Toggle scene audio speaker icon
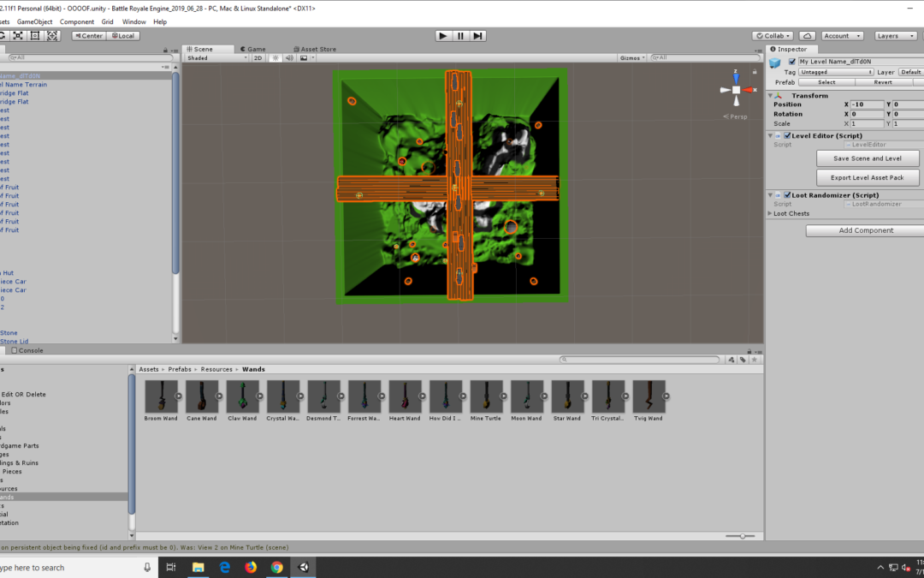The image size is (924, 578). tap(289, 58)
